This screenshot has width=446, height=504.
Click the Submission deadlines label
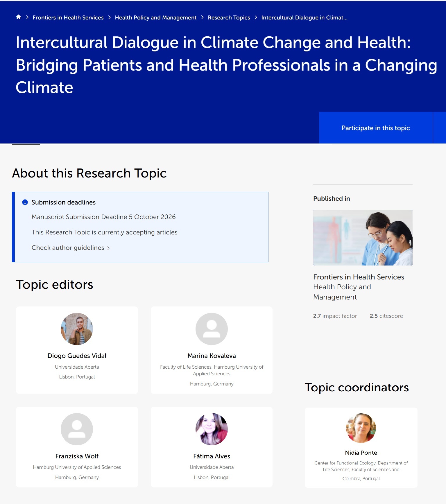click(63, 202)
